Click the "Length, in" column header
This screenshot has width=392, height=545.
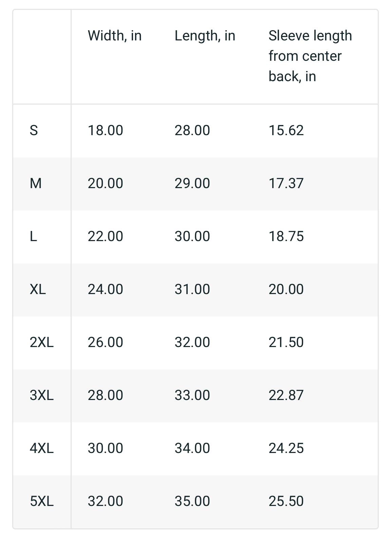click(205, 36)
